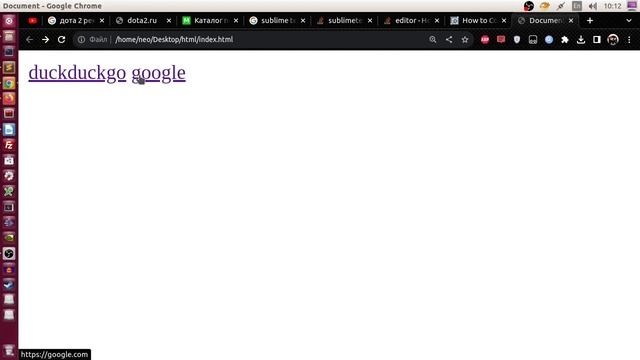Launch Firefox from the dock

9,98
